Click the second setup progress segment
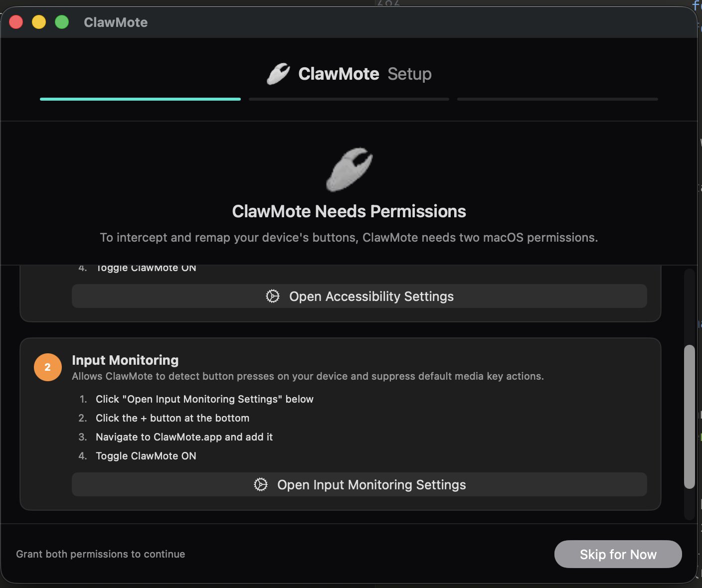Screen dimensions: 702x588 point(349,99)
